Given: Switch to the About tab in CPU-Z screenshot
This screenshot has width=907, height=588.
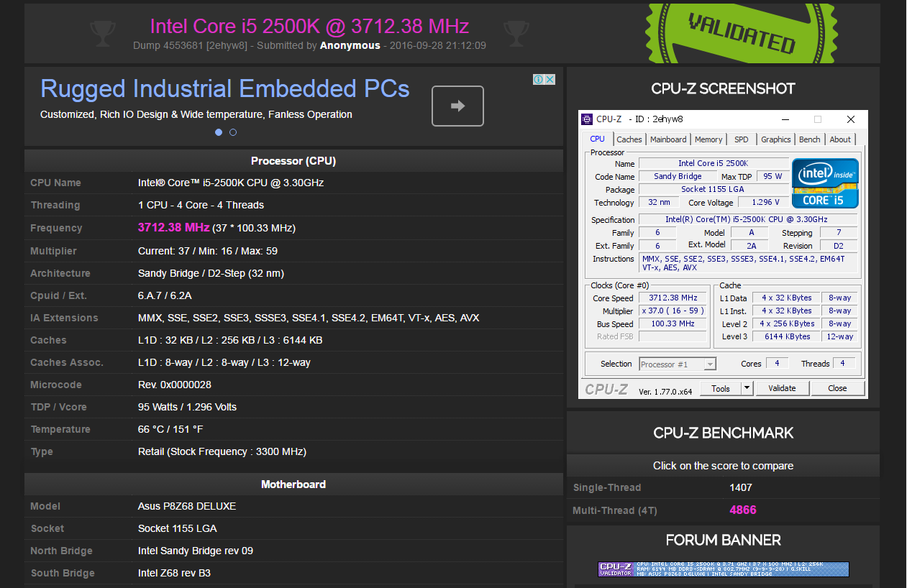Looking at the screenshot, I should 840,139.
